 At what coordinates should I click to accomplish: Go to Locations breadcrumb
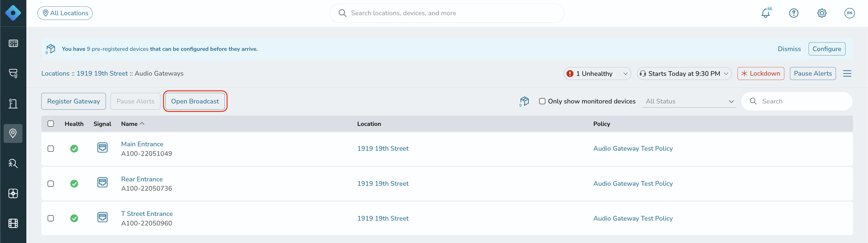point(55,73)
